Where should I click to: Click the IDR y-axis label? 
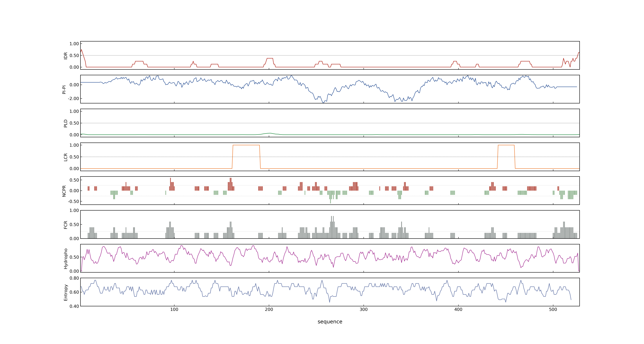coord(66,56)
